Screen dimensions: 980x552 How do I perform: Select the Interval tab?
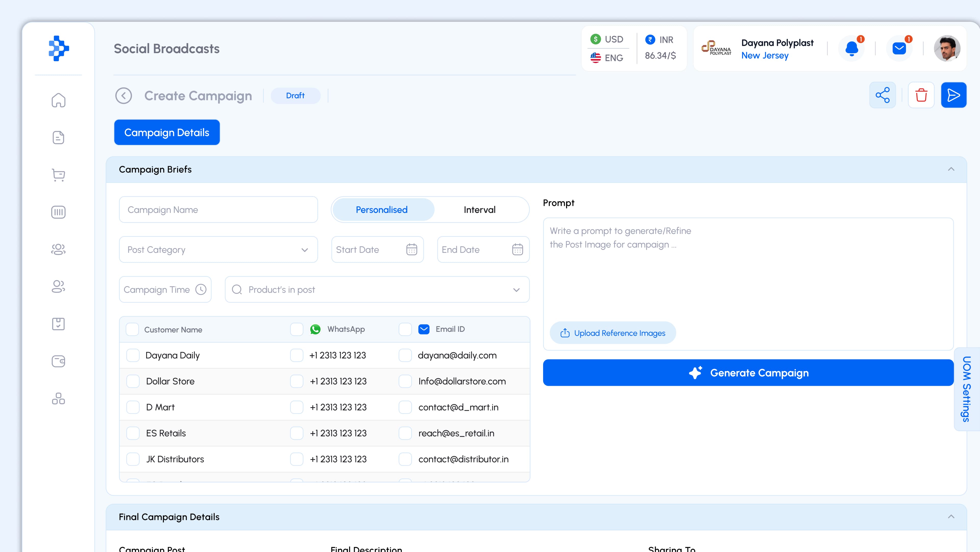click(479, 210)
